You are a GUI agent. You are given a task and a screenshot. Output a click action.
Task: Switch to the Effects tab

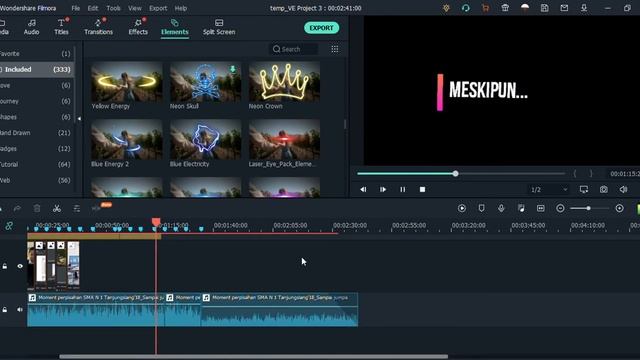click(x=138, y=27)
